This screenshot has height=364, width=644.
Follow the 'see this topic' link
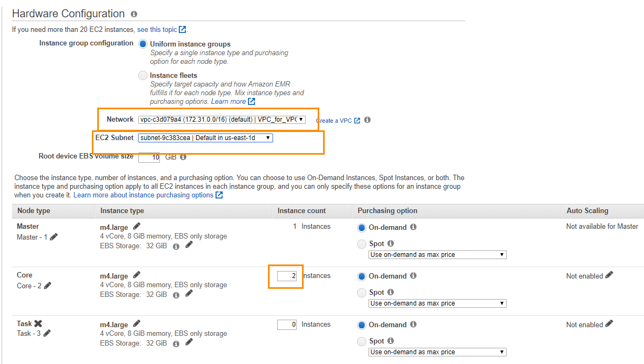(157, 30)
